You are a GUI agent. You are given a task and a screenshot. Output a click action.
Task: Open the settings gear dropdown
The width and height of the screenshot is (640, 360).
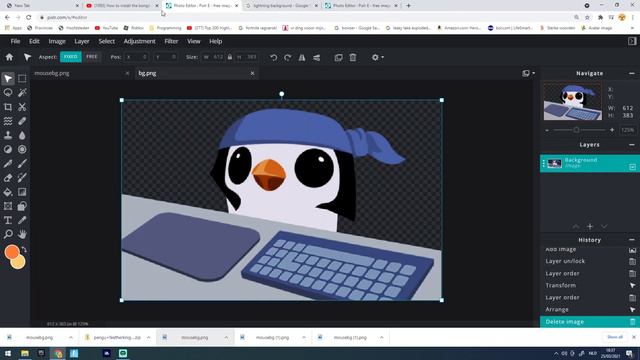[x=378, y=58]
